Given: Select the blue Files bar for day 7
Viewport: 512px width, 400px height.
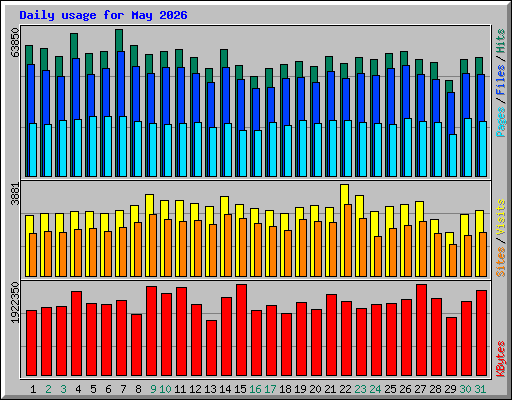Looking at the screenshot, I should (121, 83).
